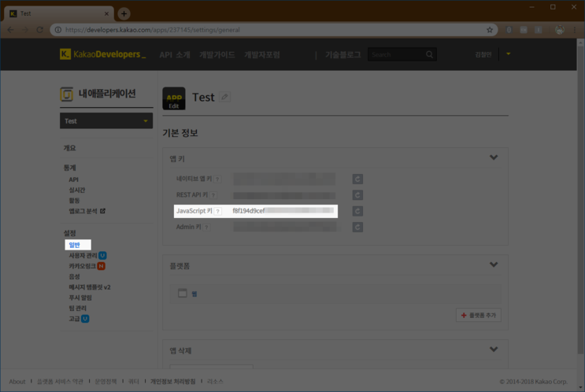Click the KakaoDevelopers logo
Image resolution: width=585 pixels, height=392 pixels.
102,54
